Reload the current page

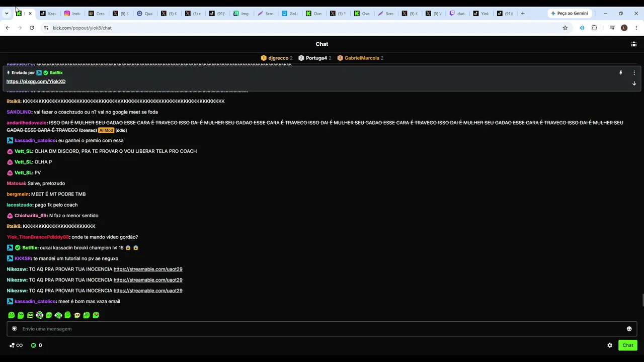click(x=32, y=28)
